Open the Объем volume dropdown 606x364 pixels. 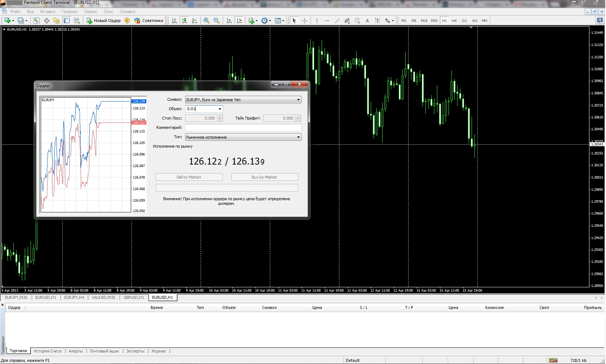219,109
